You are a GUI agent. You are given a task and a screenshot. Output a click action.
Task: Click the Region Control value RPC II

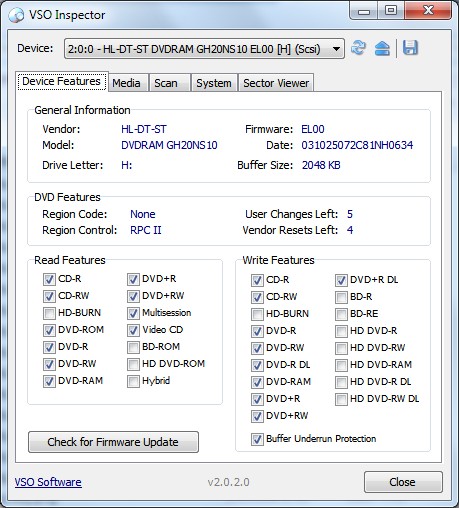tap(146, 230)
